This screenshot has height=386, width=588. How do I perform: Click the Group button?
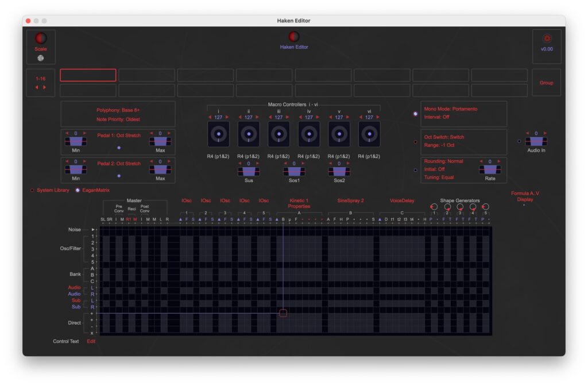pyautogui.click(x=546, y=83)
